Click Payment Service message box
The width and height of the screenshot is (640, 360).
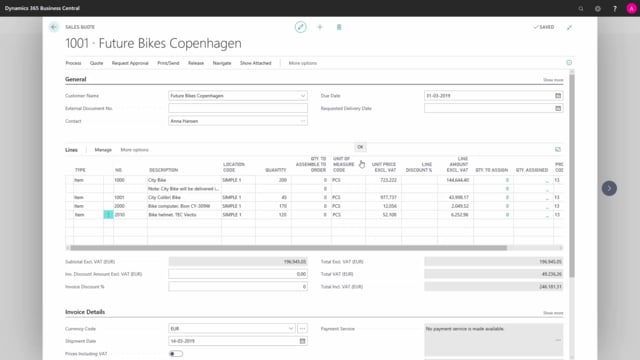pos(493,340)
